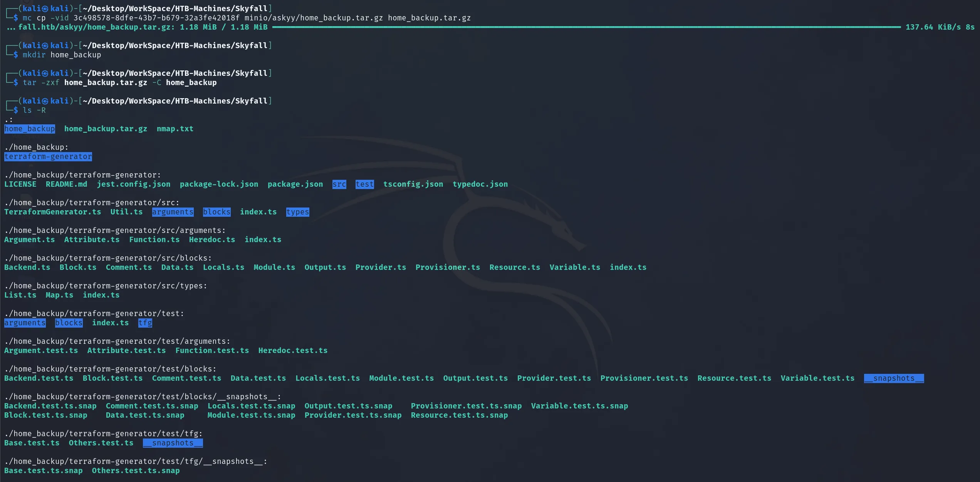980x482 pixels.
Task: Click the tar -zxf command line
Action: (120, 83)
